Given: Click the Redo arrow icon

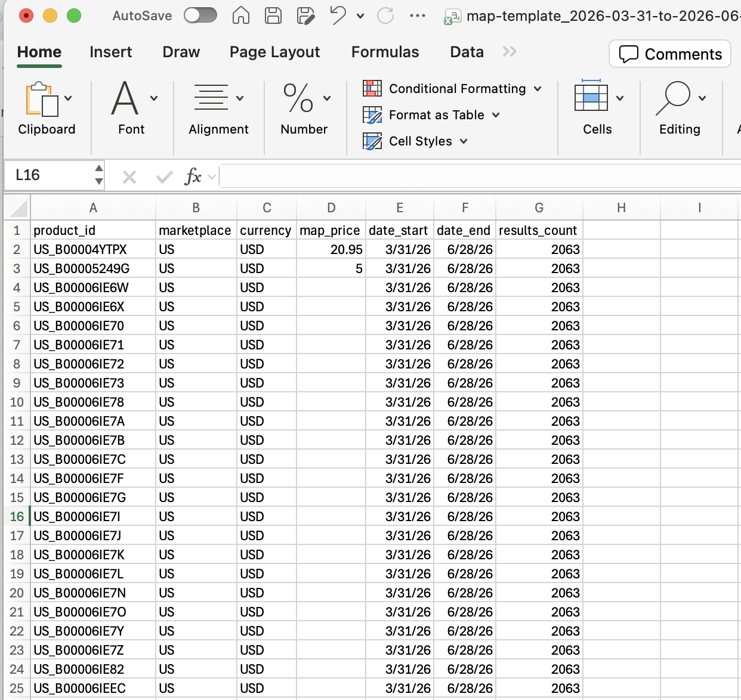Looking at the screenshot, I should coord(385,16).
